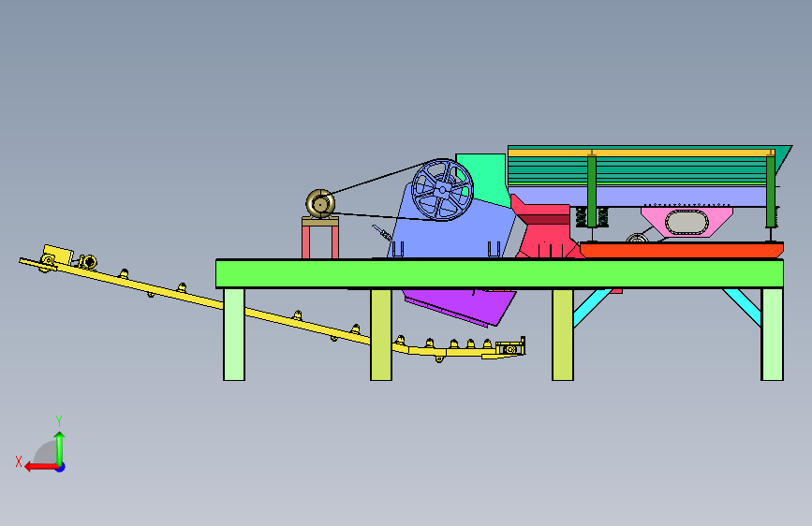Select the pink-red transfer chute
This screenshot has width=812, height=526.
click(x=548, y=227)
